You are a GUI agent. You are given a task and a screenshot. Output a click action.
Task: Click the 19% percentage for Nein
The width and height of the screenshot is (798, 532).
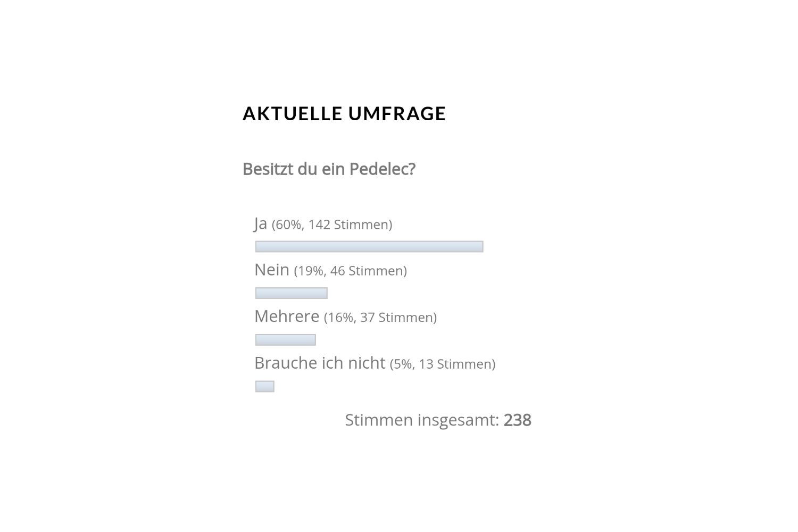click(311, 271)
